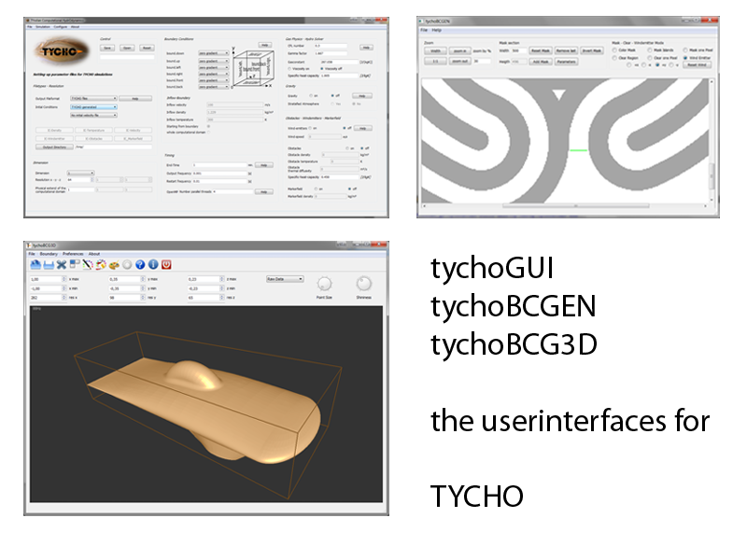This screenshot has height=560, width=747.
Task: Select the info icon in tychoBCG3D toolbar
Action: 154,264
